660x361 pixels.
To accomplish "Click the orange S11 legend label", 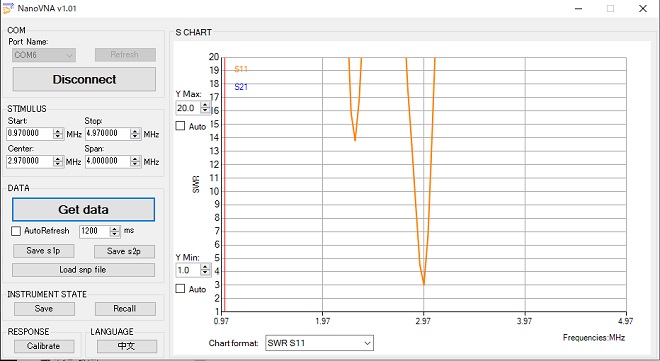I will click(x=241, y=69).
